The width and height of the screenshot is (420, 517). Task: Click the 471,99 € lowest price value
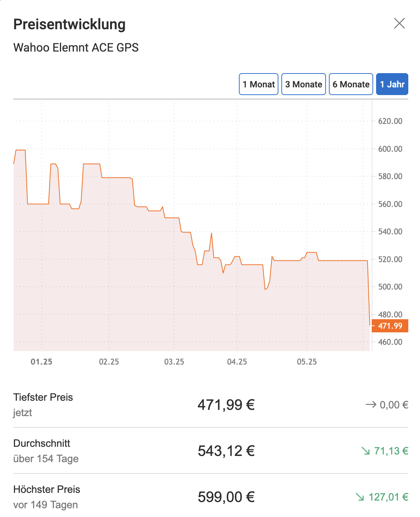(226, 405)
